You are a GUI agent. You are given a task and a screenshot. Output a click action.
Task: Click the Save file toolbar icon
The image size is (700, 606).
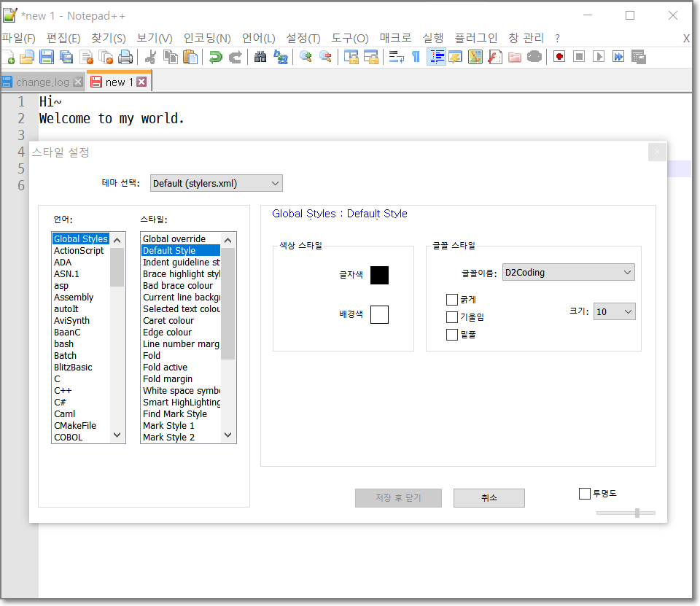[x=47, y=57]
